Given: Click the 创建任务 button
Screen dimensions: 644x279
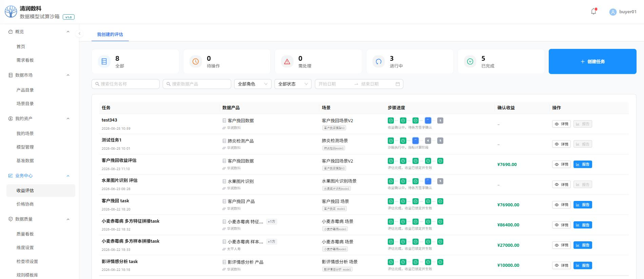Looking at the screenshot, I should tap(592, 61).
